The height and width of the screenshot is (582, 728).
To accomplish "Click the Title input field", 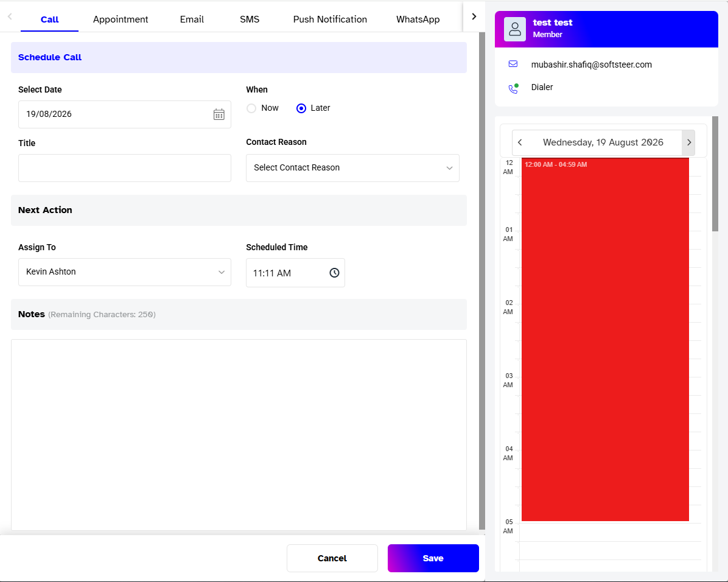I will click(x=124, y=168).
